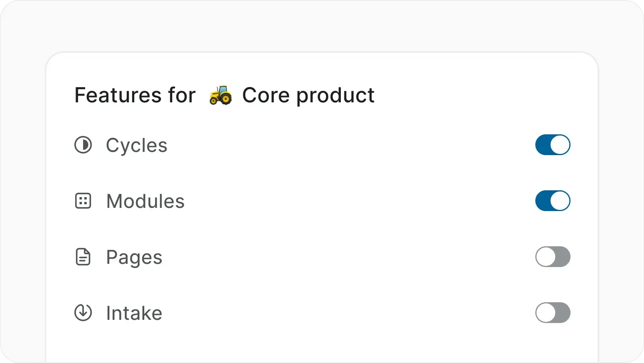
Task: Disable the Cycles feature toggle
Action: (x=553, y=145)
